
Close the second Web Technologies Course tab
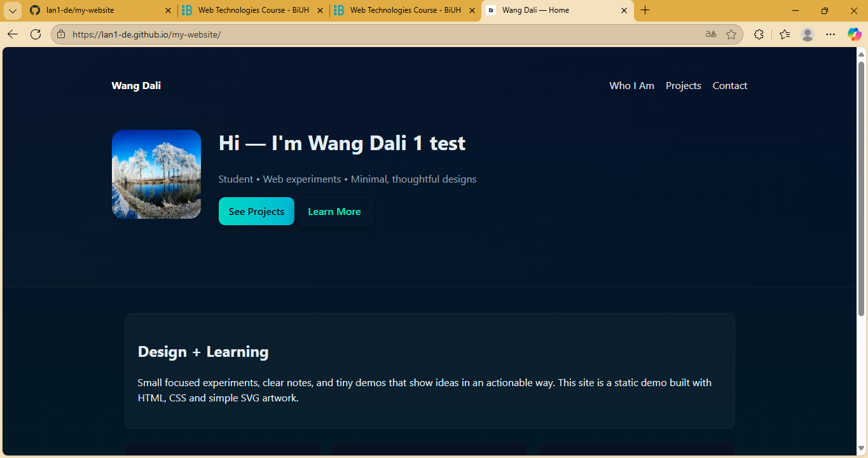pyautogui.click(x=472, y=11)
